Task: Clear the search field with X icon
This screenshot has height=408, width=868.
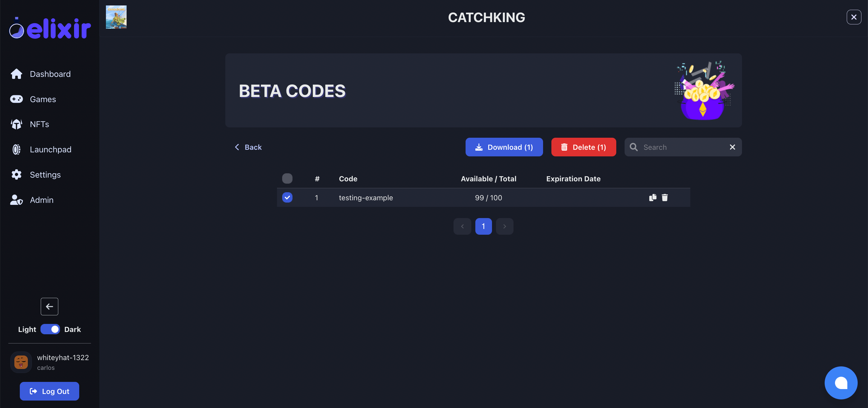Action: pos(732,147)
